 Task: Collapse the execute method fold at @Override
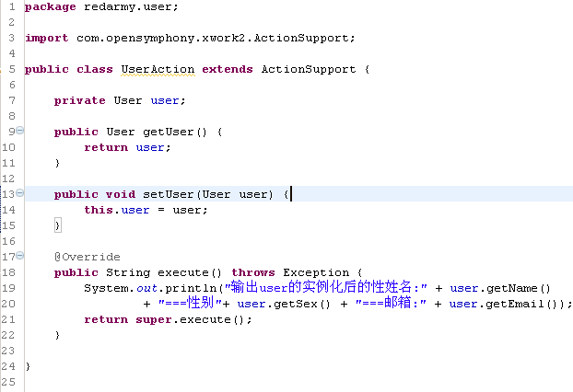click(19, 256)
